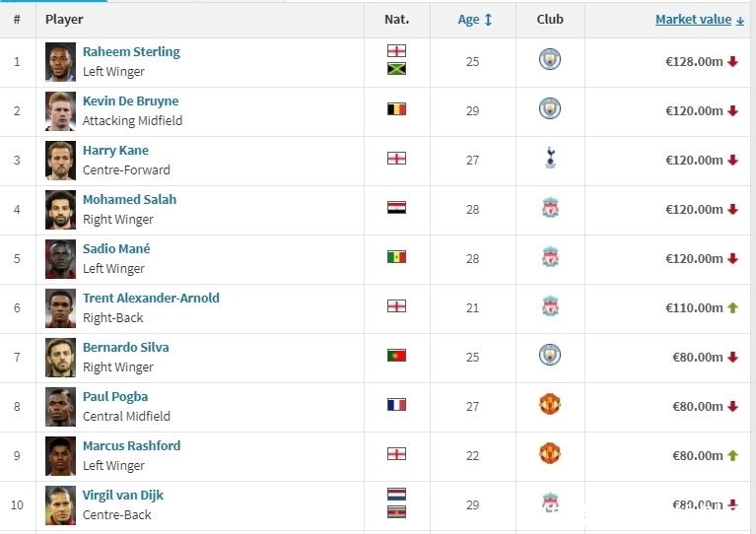Click the Player column header

[x=64, y=20]
